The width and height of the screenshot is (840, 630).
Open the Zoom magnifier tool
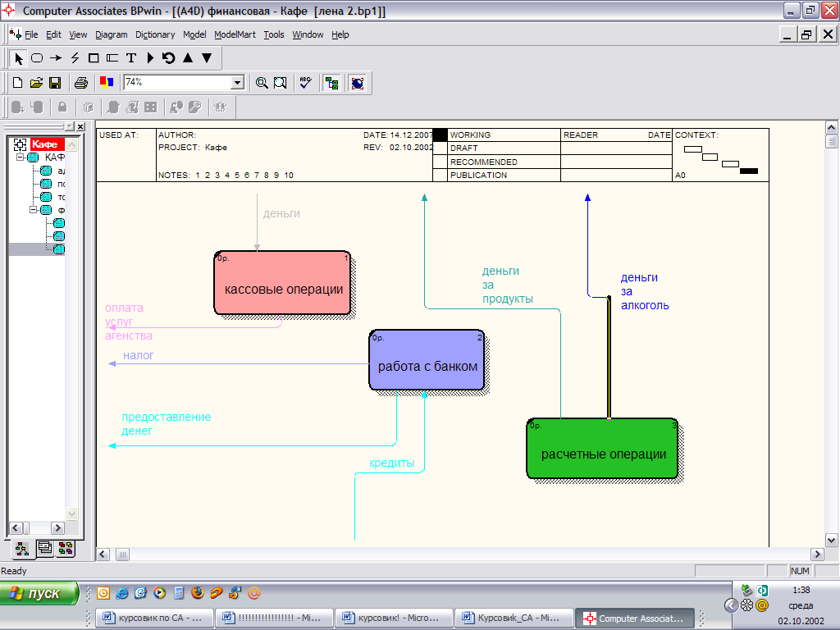coord(262,83)
